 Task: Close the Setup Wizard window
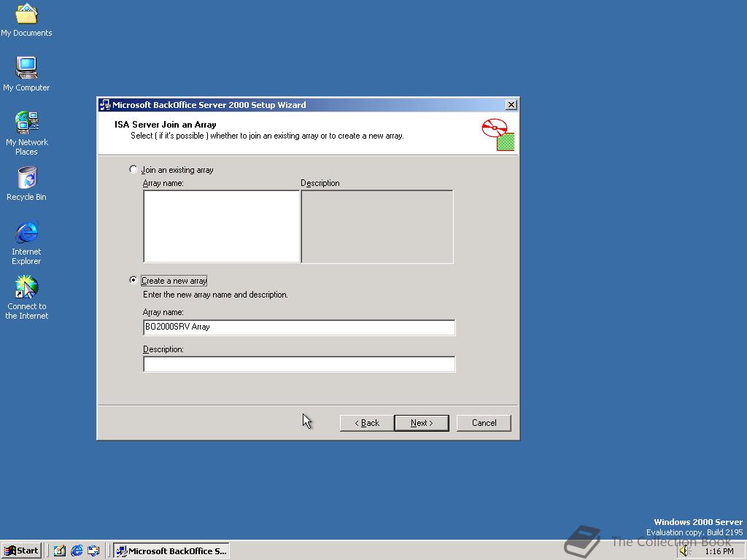[x=511, y=105]
